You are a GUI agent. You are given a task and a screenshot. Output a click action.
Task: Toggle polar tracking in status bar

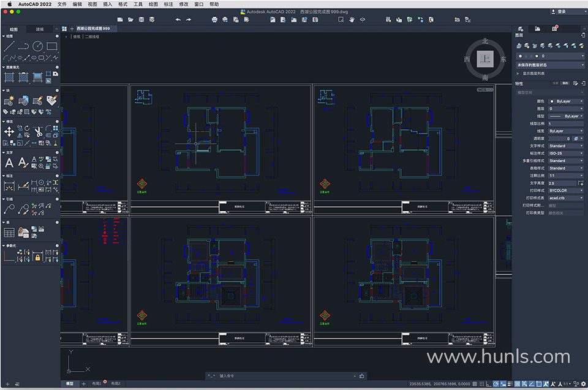tap(496, 384)
